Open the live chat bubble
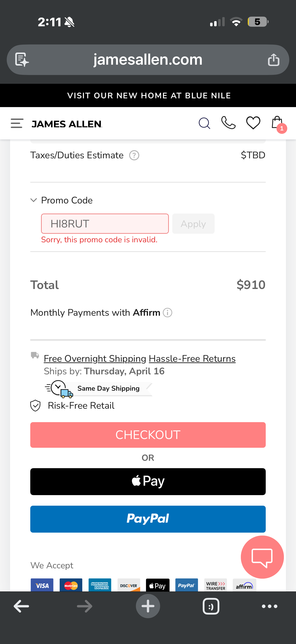Image resolution: width=296 pixels, height=644 pixels. pyautogui.click(x=262, y=557)
